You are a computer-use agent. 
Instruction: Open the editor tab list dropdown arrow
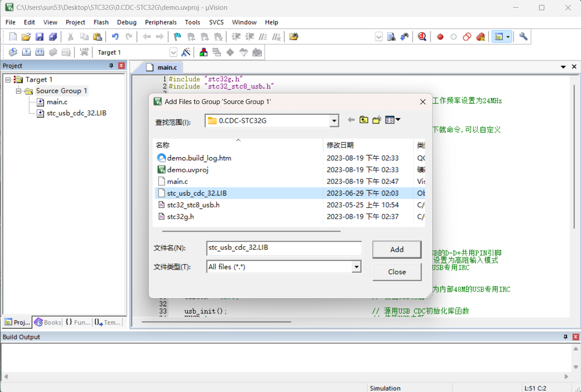564,67
